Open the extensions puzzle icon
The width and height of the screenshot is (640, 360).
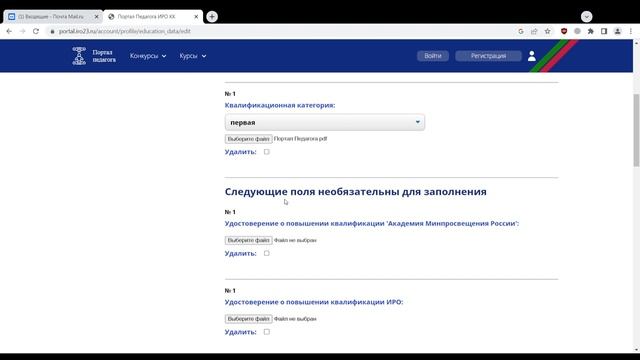[x=590, y=31]
